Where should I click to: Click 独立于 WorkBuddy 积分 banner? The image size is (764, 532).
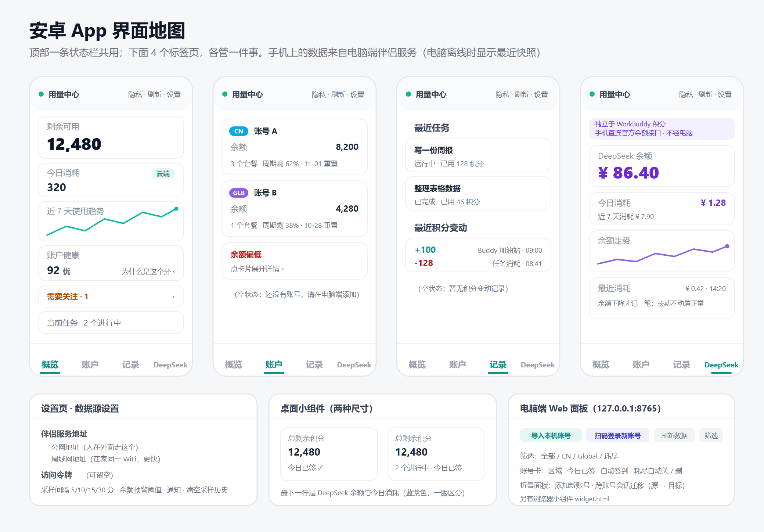pyautogui.click(x=662, y=129)
